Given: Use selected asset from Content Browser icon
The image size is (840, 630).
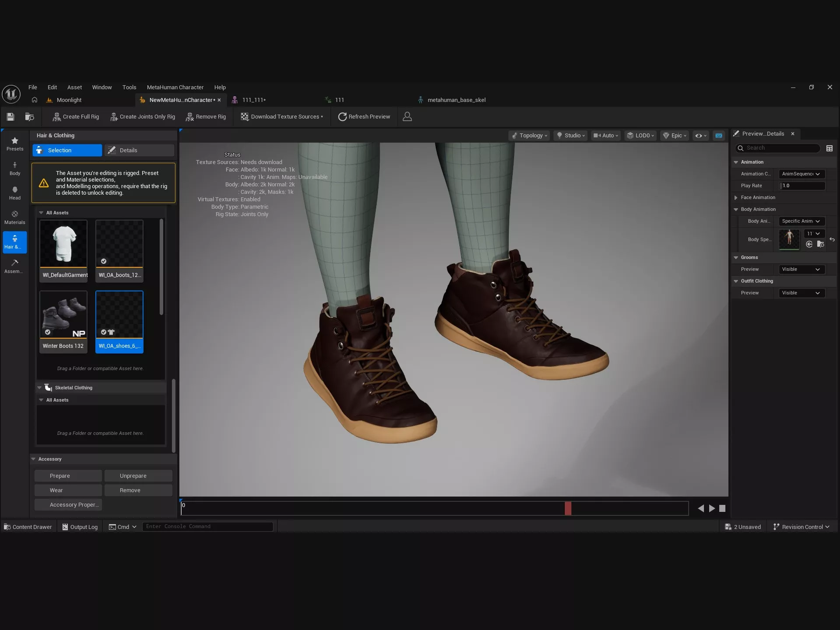Looking at the screenshot, I should tap(809, 244).
